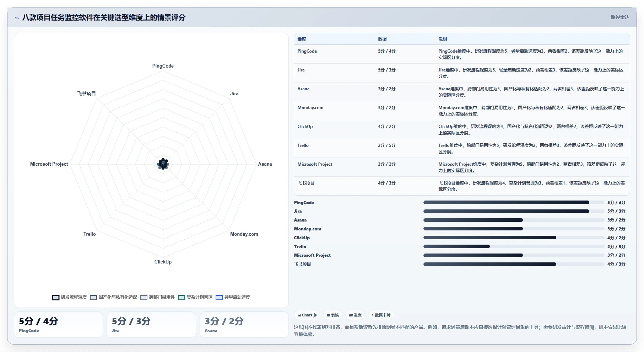Click the Microsoft Project radar axis label
644x352 pixels.
tap(49, 164)
